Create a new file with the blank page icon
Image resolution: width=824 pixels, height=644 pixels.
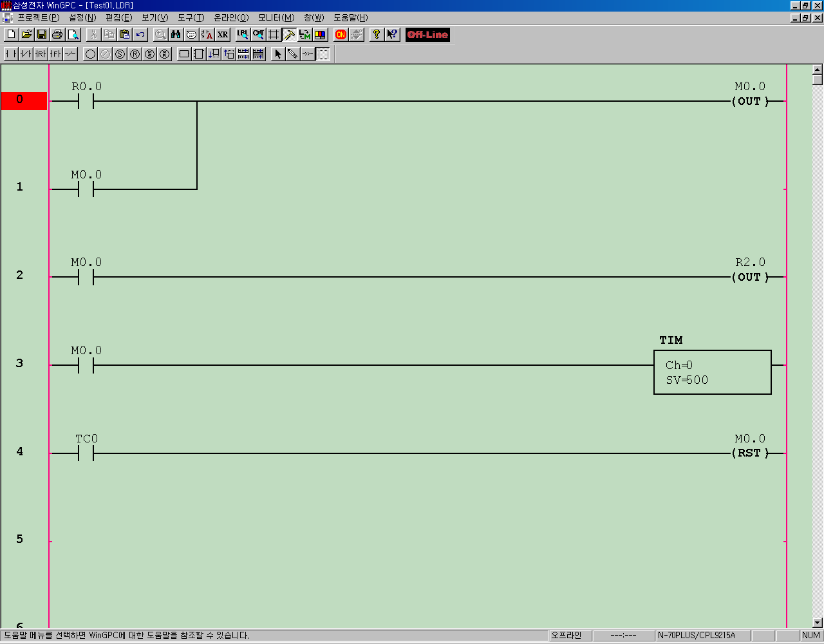click(x=11, y=35)
